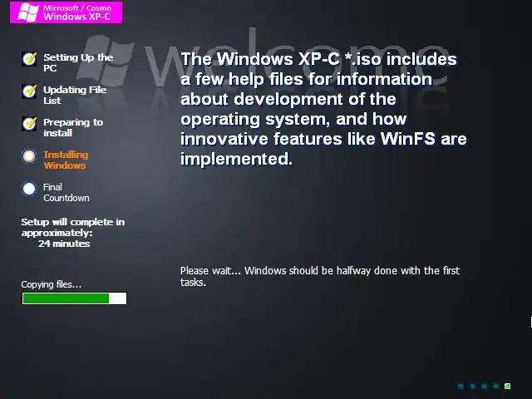This screenshot has width=532, height=399.
Task: Click the Microsoft / Cosmo Windows XP-C banner text
Action: click(x=77, y=12)
